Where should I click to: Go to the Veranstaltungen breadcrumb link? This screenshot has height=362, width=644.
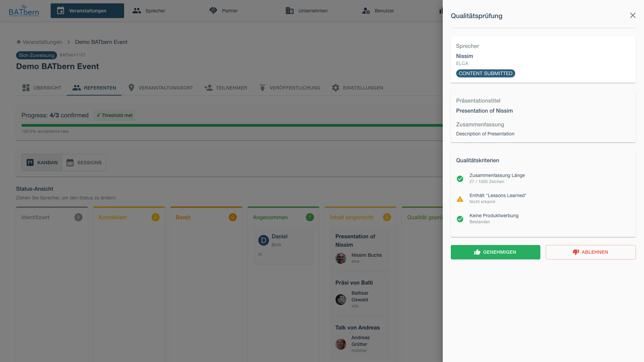[42, 42]
